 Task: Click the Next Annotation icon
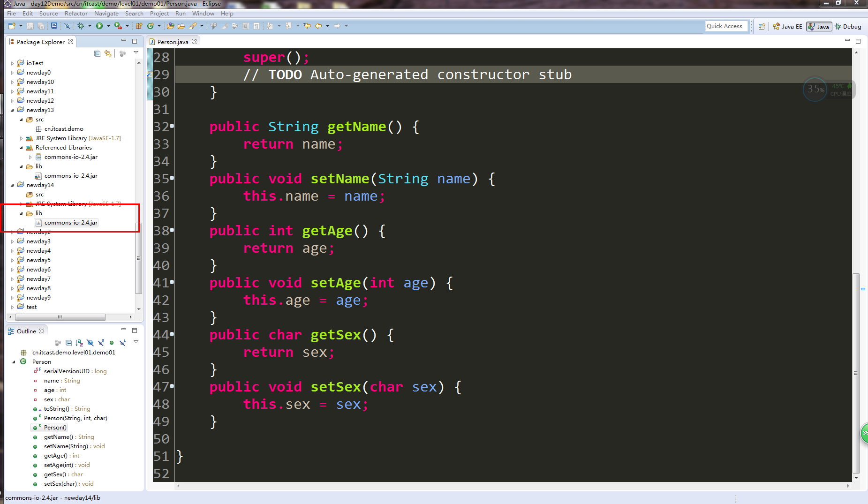[269, 26]
